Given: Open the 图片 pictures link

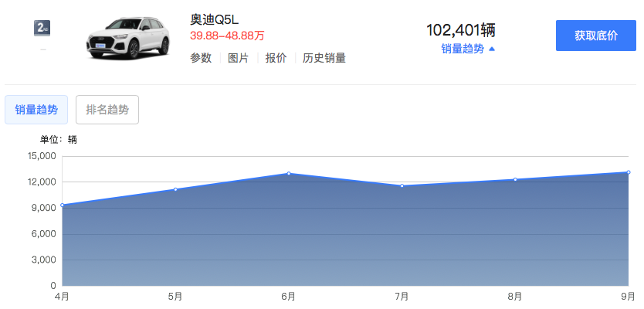Looking at the screenshot, I should click(x=239, y=58).
